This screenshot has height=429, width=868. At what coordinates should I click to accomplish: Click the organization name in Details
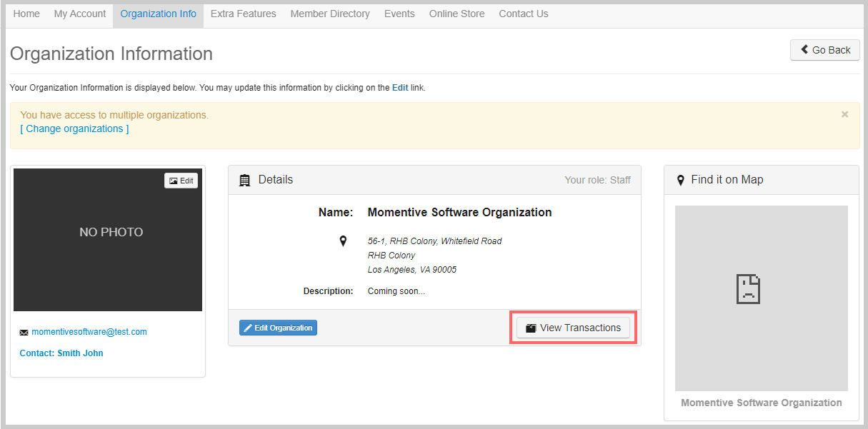pos(459,212)
